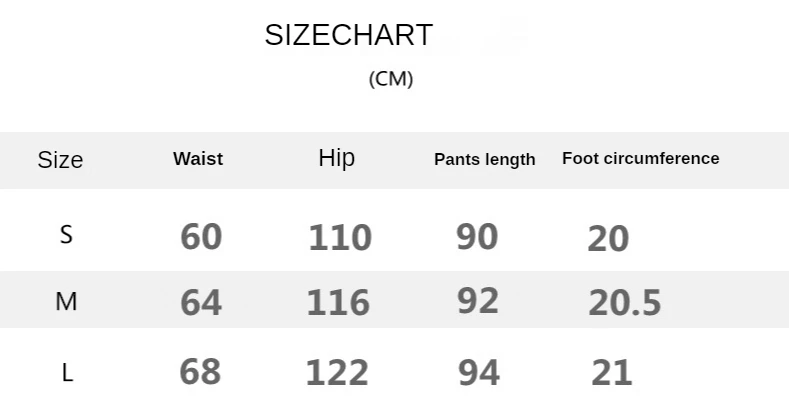Select the Pants length column header
Screen dimensions: 789x410
[485, 160]
